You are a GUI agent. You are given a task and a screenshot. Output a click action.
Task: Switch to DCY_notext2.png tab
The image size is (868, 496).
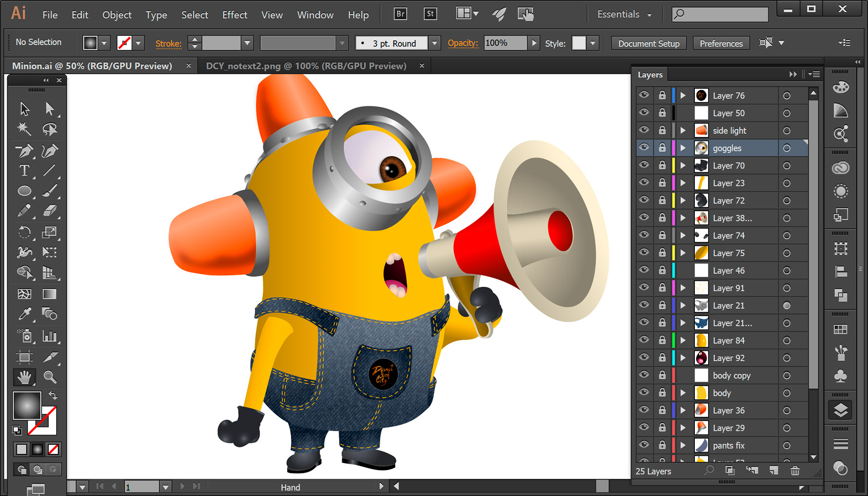click(x=306, y=66)
